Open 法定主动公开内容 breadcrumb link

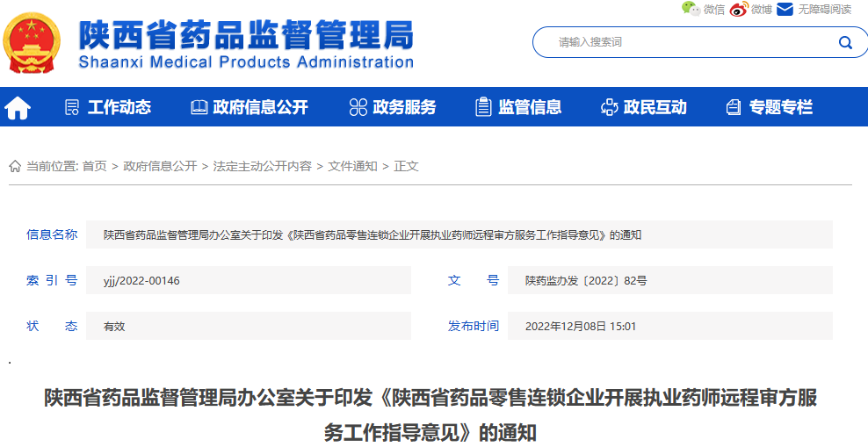click(x=262, y=166)
